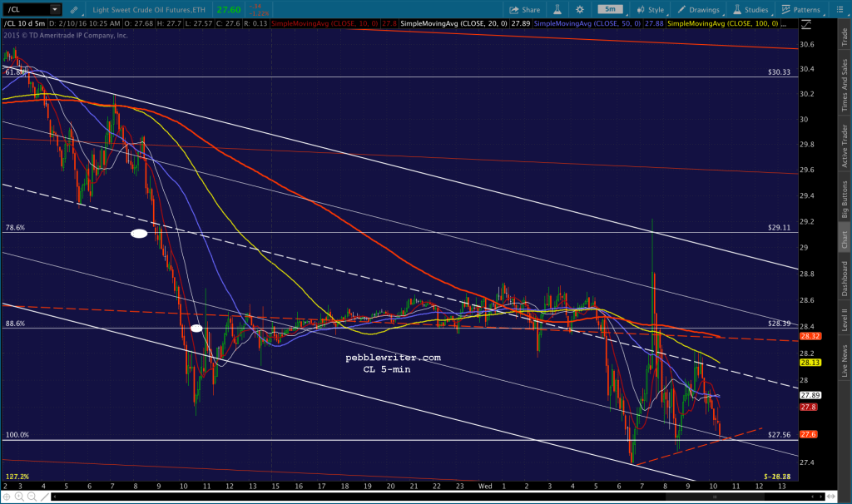Click the '/CL 10 d 5m' chart label
This screenshot has width=852, height=504.
25,24
